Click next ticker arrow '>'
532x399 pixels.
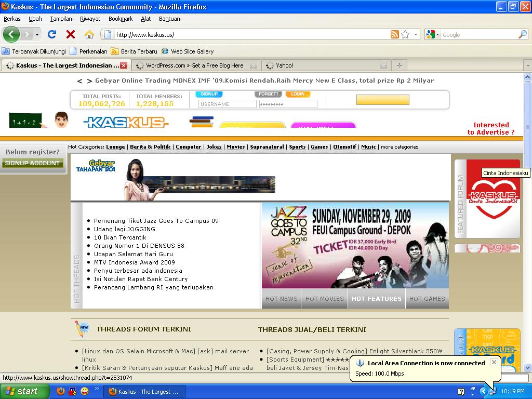[x=89, y=81]
